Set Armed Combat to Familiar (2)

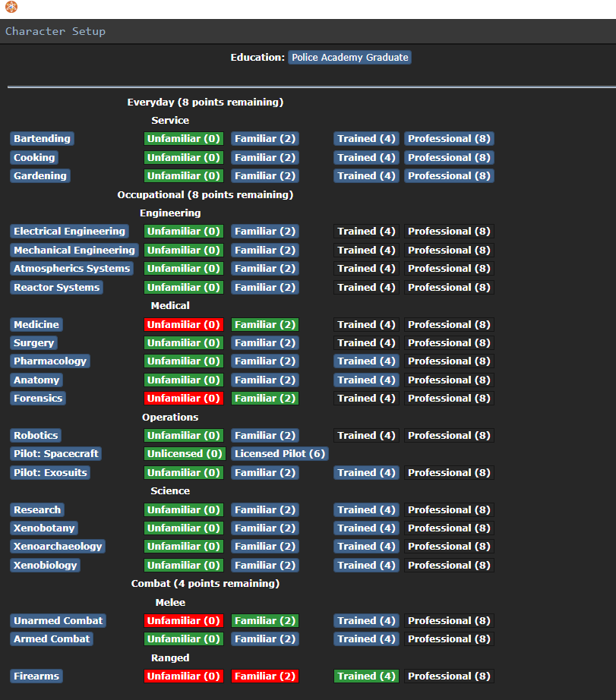(264, 639)
